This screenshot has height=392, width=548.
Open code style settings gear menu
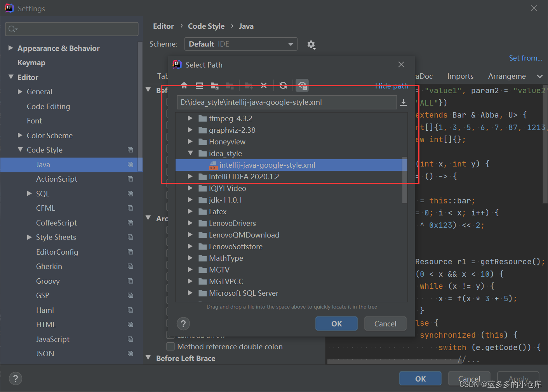pos(311,44)
